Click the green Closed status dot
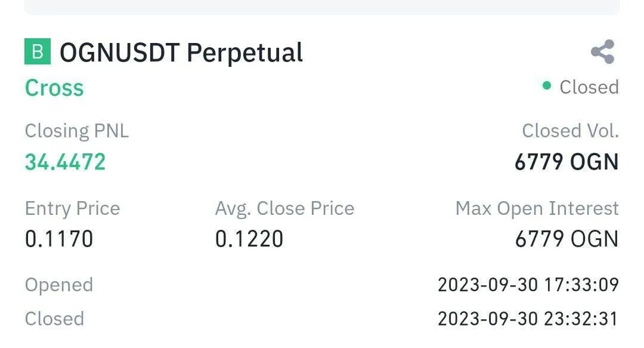 [x=546, y=86]
